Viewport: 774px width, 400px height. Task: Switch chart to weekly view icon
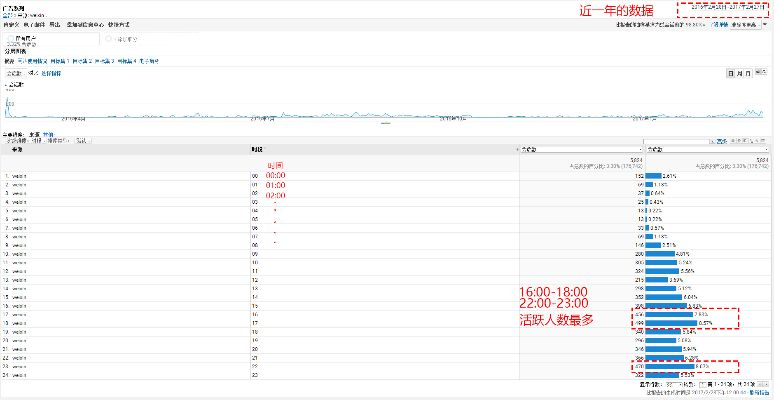click(741, 73)
